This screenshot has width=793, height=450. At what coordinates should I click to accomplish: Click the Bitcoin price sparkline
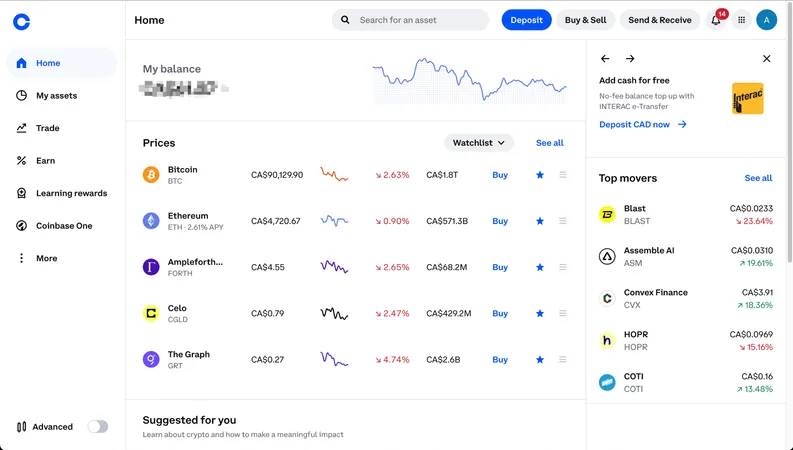(x=334, y=175)
